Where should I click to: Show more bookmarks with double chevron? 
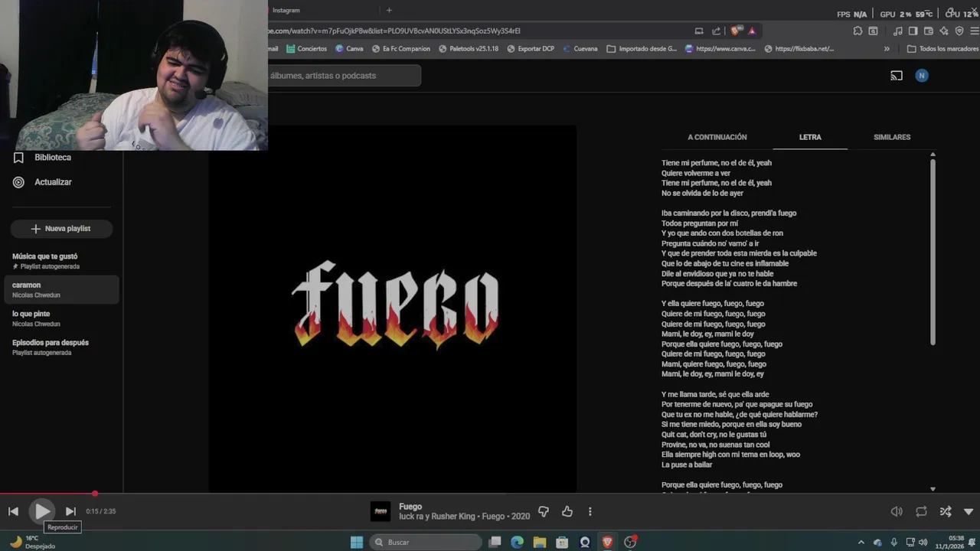tap(887, 48)
